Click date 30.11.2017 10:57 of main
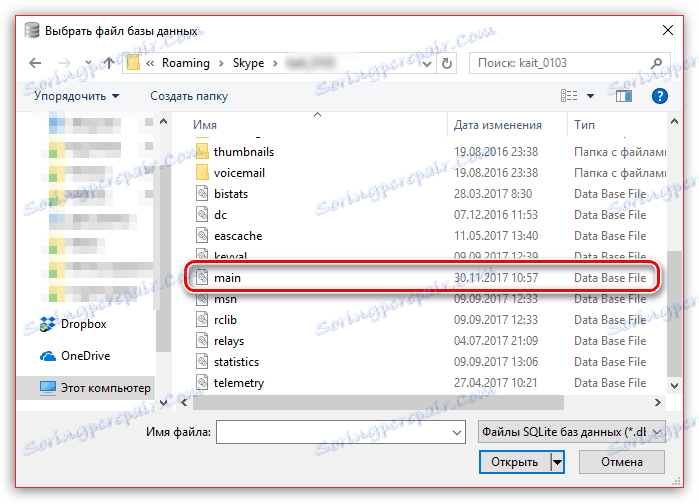 tap(496, 278)
